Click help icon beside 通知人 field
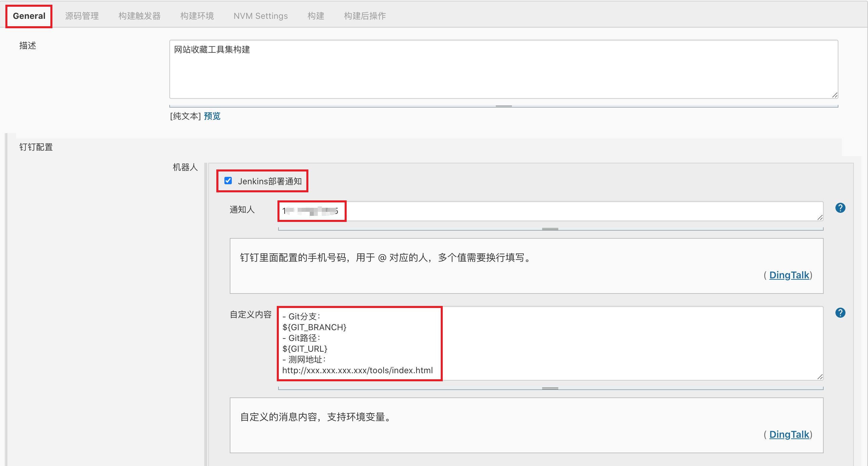 (840, 208)
